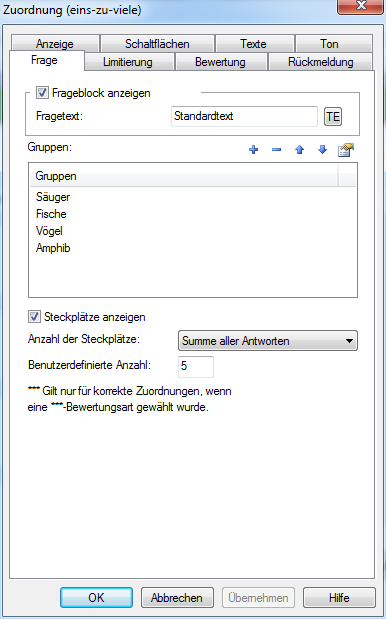
Task: Open the TE text editor button
Action: pos(333,116)
